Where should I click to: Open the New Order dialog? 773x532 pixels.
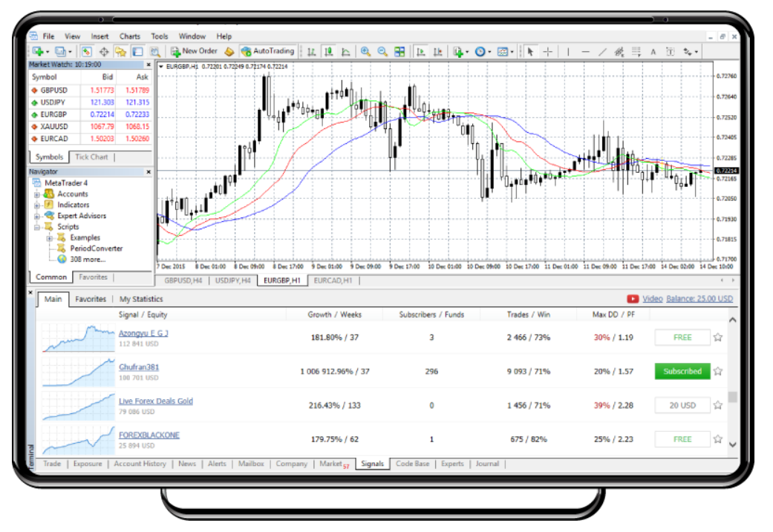click(x=194, y=50)
